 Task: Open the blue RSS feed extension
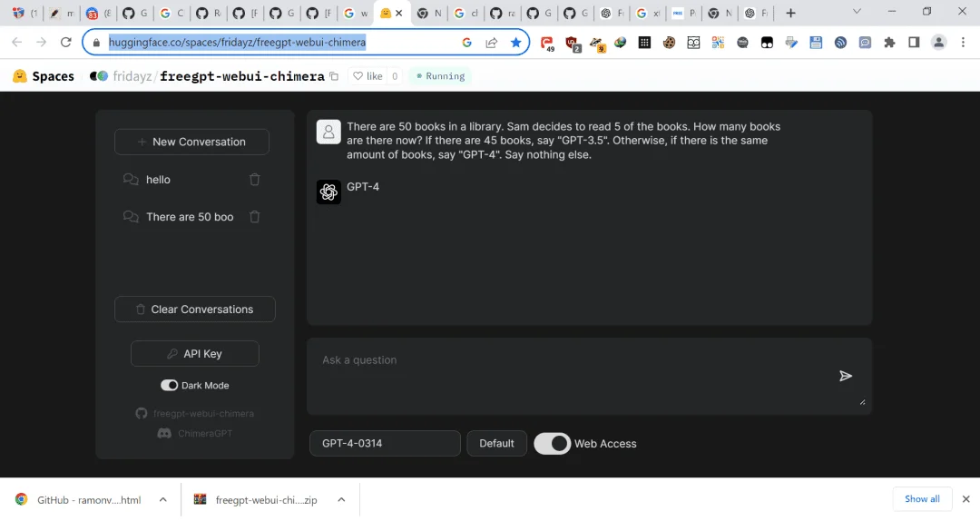(840, 43)
